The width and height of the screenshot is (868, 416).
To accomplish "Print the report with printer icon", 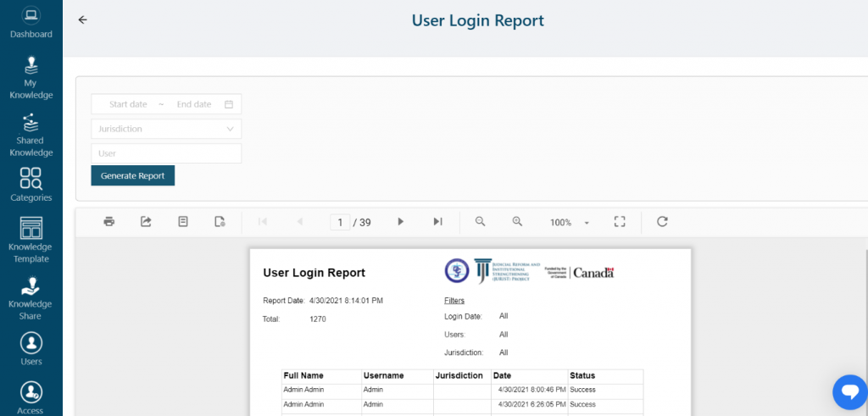I will click(x=109, y=222).
